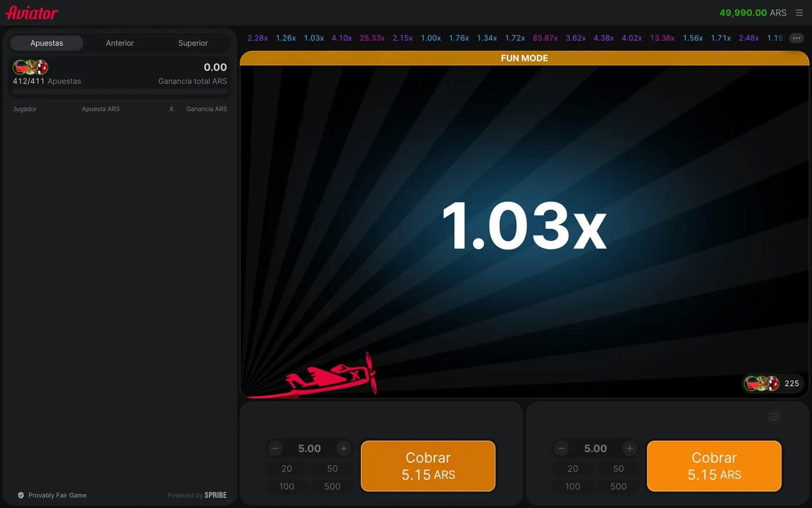Increase right bet amount with plus icon
Screen dimensions: 812x508
[x=630, y=448]
